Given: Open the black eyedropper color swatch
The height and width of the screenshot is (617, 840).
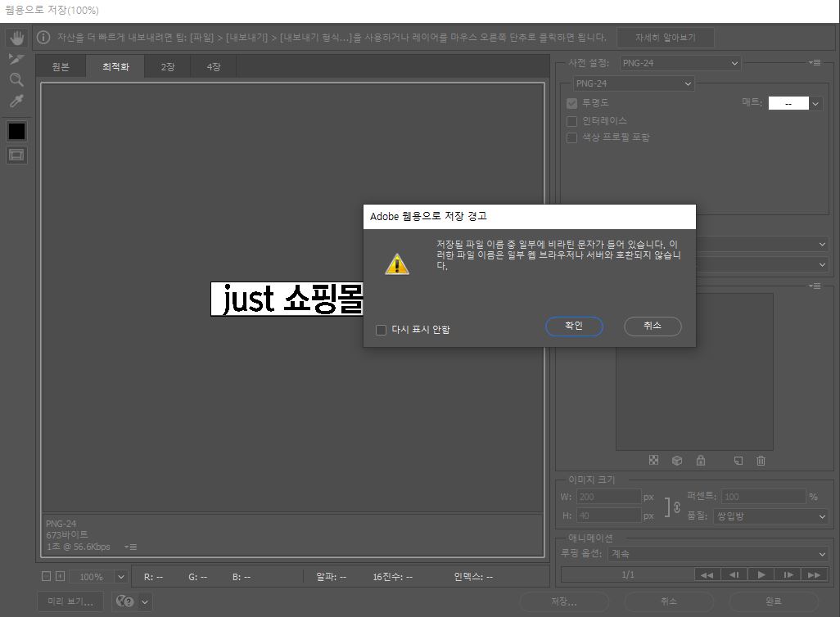Looking at the screenshot, I should 16,131.
